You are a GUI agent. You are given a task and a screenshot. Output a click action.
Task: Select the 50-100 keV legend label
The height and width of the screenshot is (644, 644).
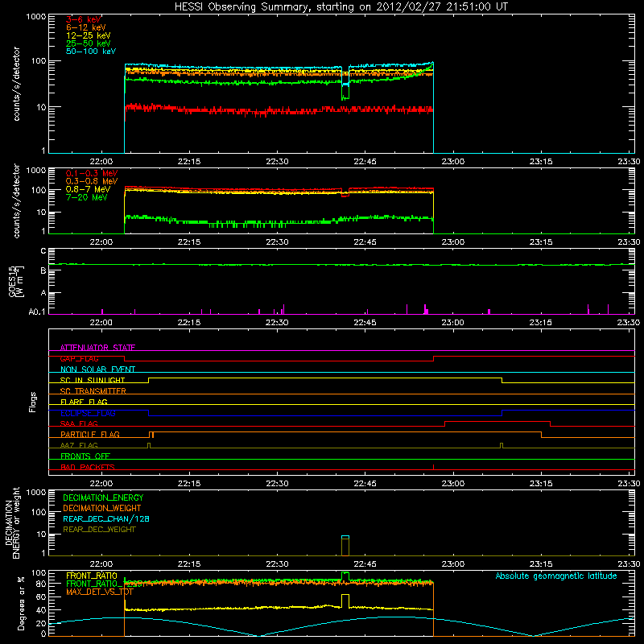[x=91, y=52]
